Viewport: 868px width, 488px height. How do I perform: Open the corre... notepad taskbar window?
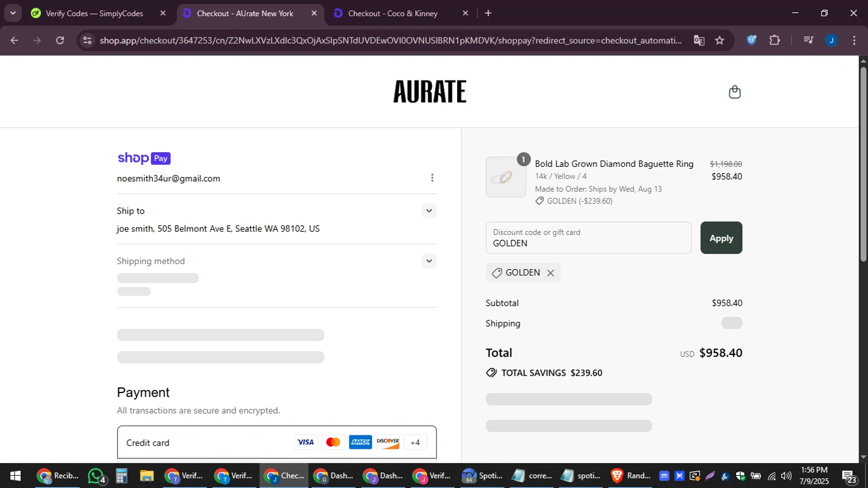[532, 476]
